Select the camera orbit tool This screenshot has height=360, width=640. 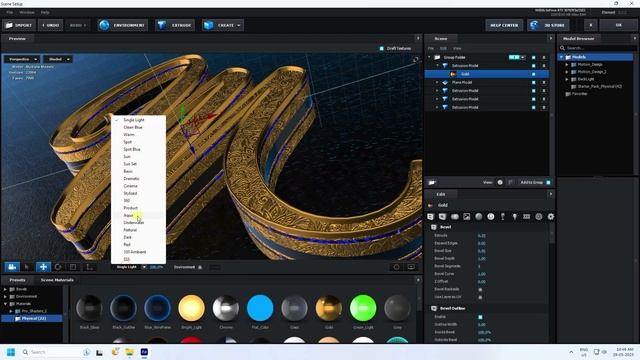pos(12,267)
